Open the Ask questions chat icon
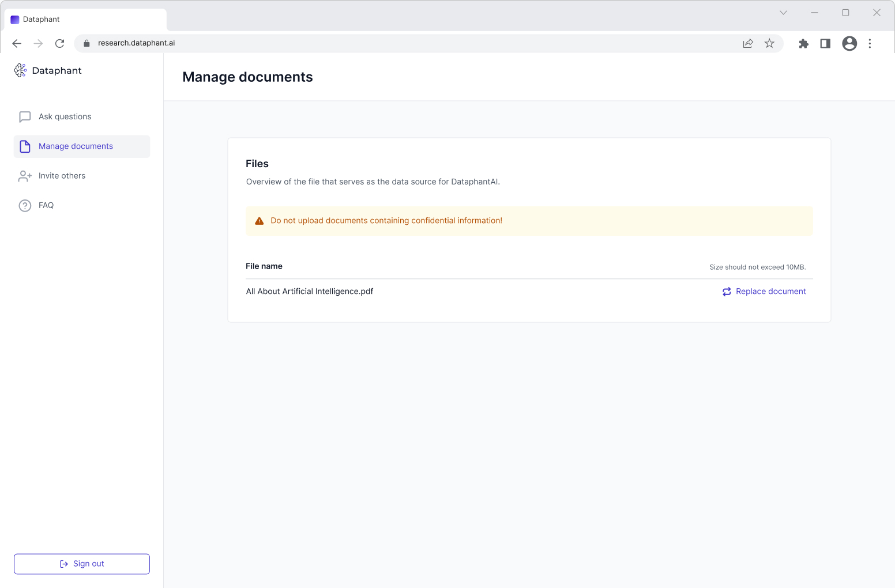The image size is (895, 588). click(24, 116)
